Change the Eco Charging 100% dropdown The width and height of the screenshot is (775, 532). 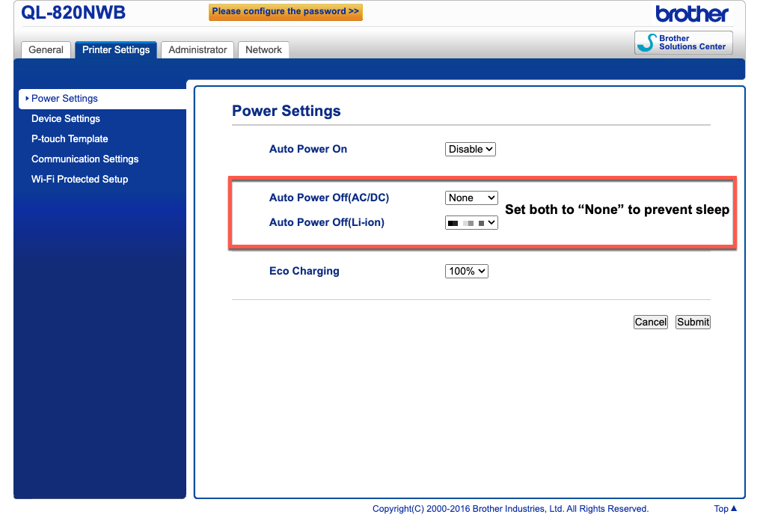467,271
